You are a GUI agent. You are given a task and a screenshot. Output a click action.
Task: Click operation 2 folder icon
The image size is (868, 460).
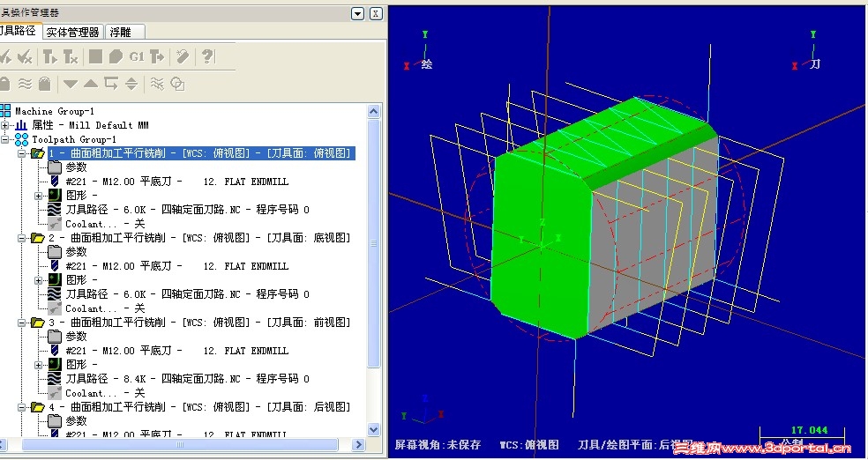[x=38, y=238]
